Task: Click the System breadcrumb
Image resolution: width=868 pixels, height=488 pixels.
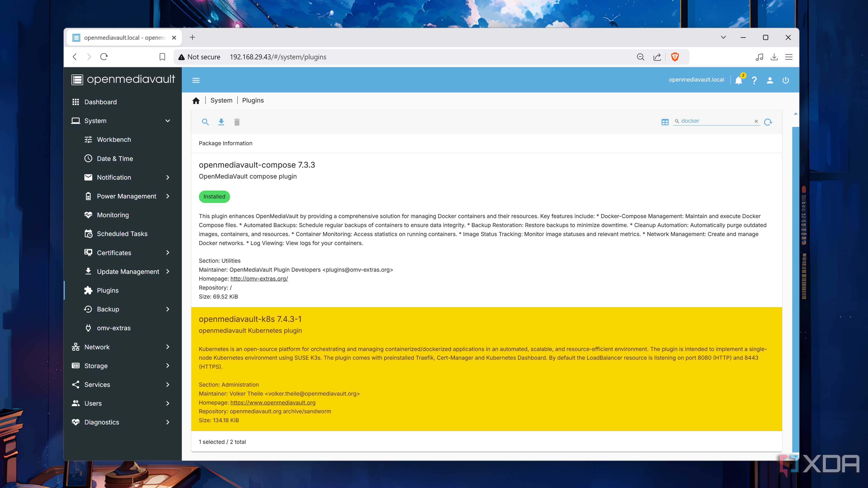Action: pyautogui.click(x=221, y=100)
